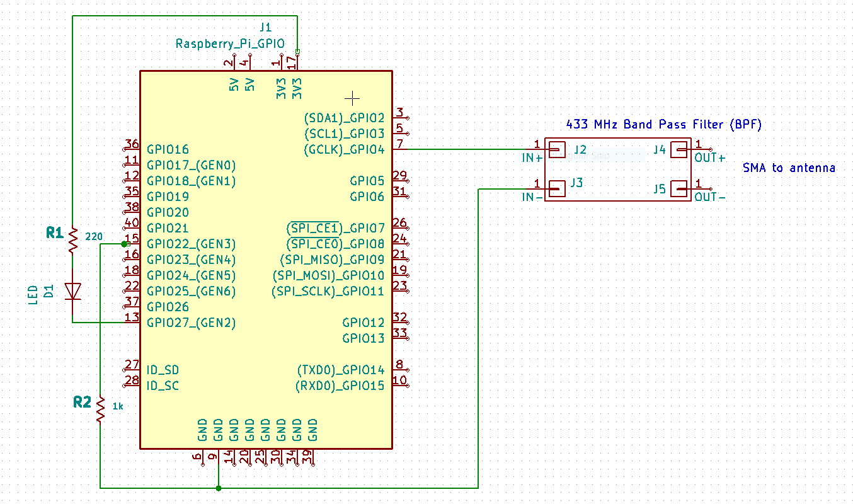Click the GPIO25_(GEN6) pin name
The height and width of the screenshot is (504, 853).
pos(192,292)
